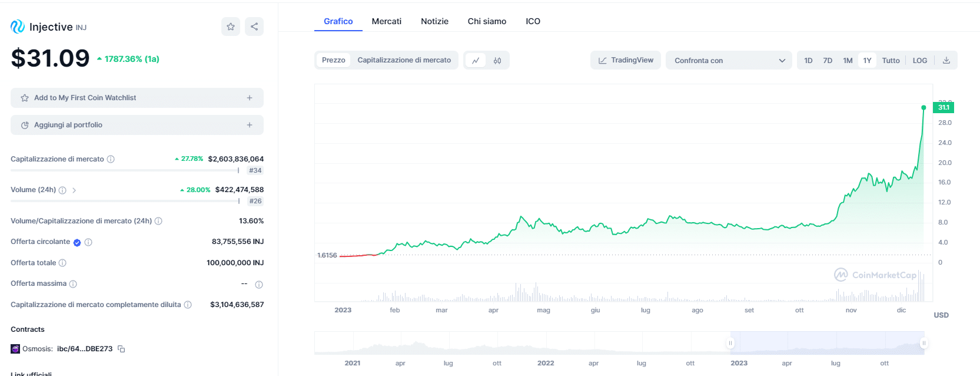980x376 pixels.
Task: Open the Mercati tab
Action: (x=386, y=21)
